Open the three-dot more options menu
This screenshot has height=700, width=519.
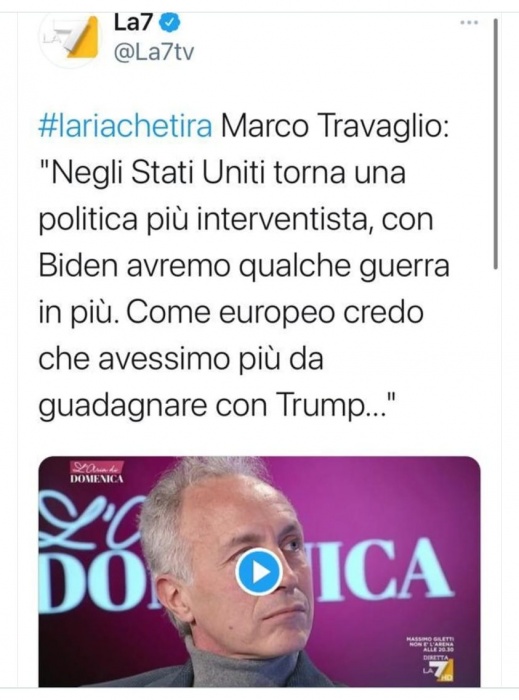pos(469,22)
